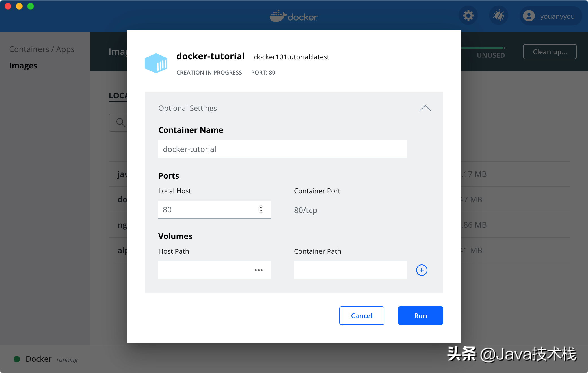The width and height of the screenshot is (588, 373).
Task: Click the Clean up... button
Action: pyautogui.click(x=550, y=52)
